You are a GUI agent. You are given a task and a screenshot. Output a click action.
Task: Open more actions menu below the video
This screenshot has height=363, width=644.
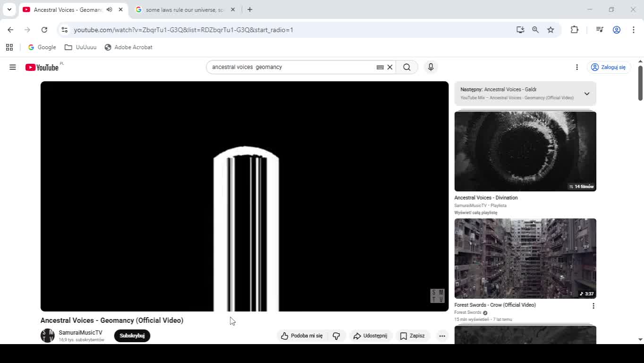click(442, 336)
